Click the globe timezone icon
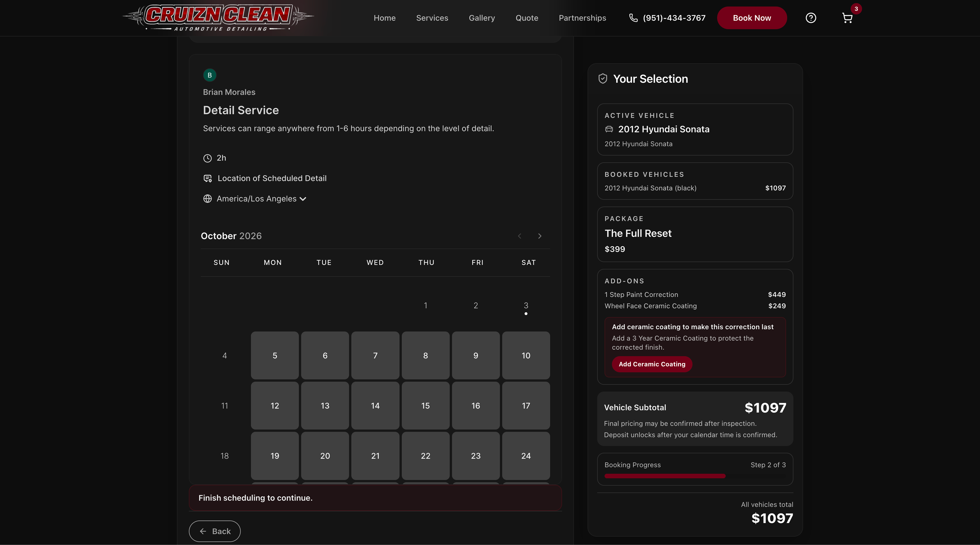 coord(207,199)
